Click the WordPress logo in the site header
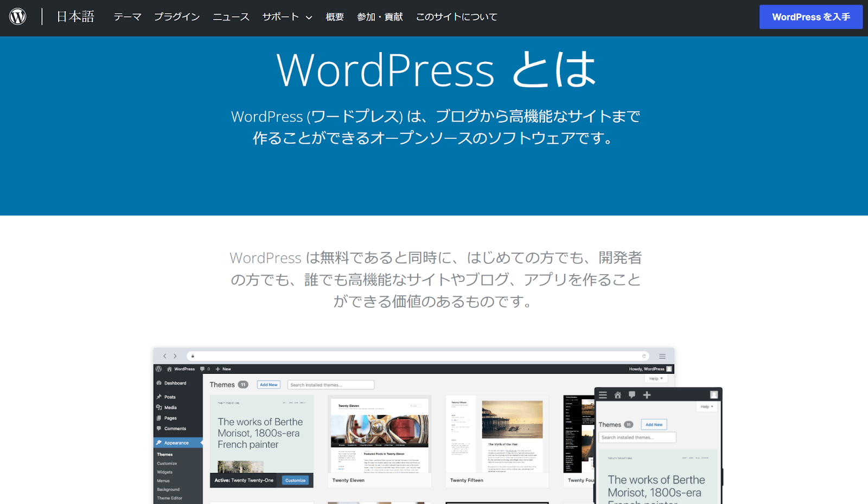The image size is (868, 504). pos(18,15)
